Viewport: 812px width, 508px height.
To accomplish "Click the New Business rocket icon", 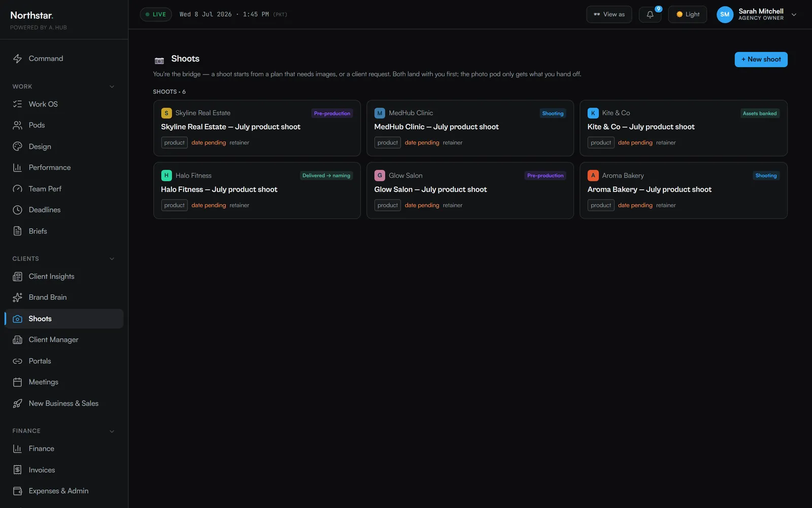I will 17,403.
